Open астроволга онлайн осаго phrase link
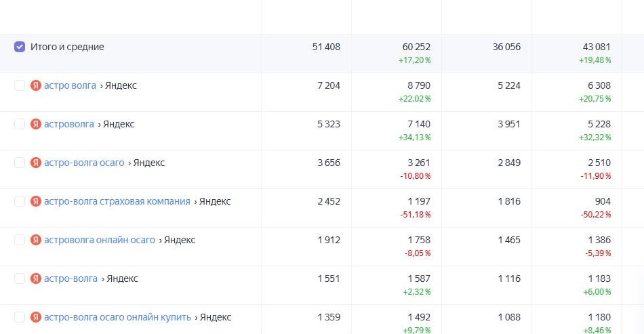644x334 pixels. click(100, 240)
